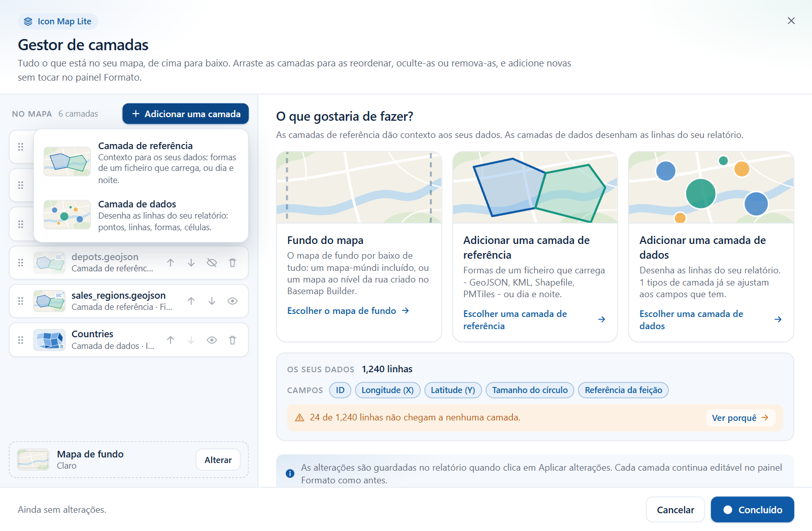Move Countries layer up
The width and height of the screenshot is (812, 531).
point(171,340)
